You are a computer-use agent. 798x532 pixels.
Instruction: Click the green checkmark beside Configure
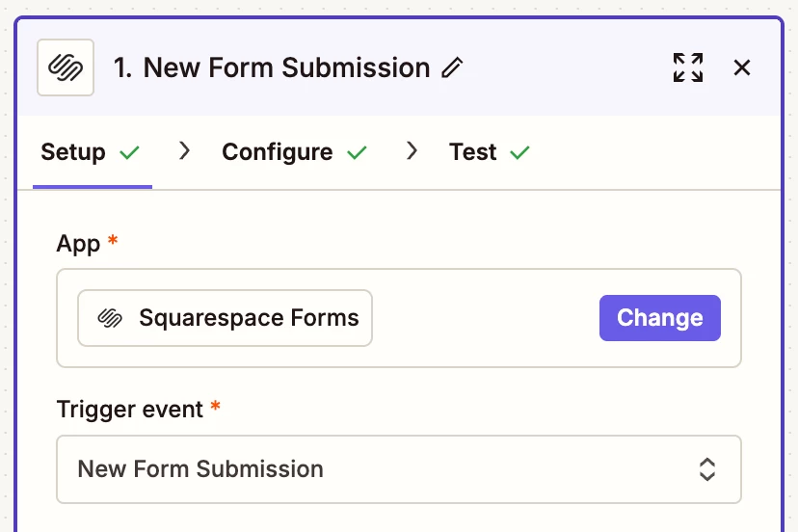pyautogui.click(x=357, y=152)
